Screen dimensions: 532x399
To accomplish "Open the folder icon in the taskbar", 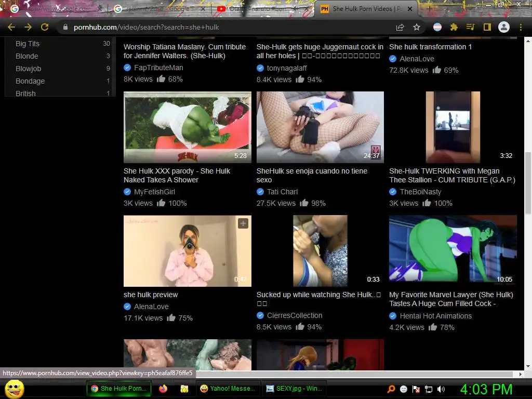I will [x=184, y=389].
